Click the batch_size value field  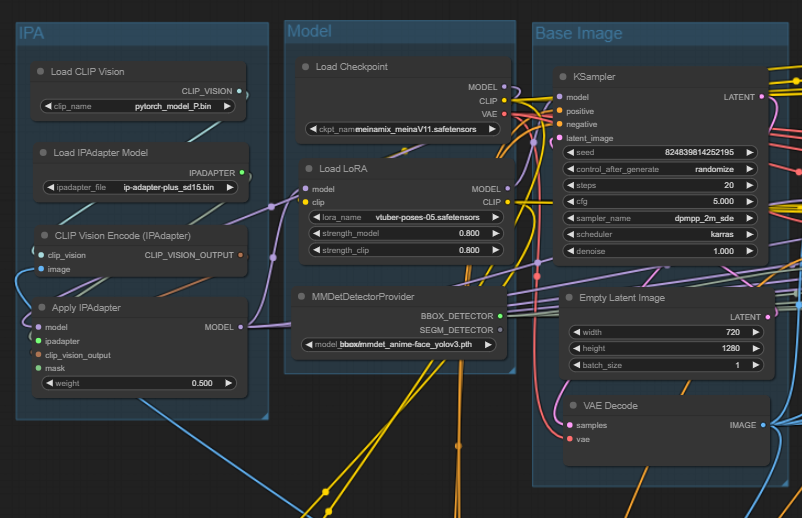click(x=666, y=365)
